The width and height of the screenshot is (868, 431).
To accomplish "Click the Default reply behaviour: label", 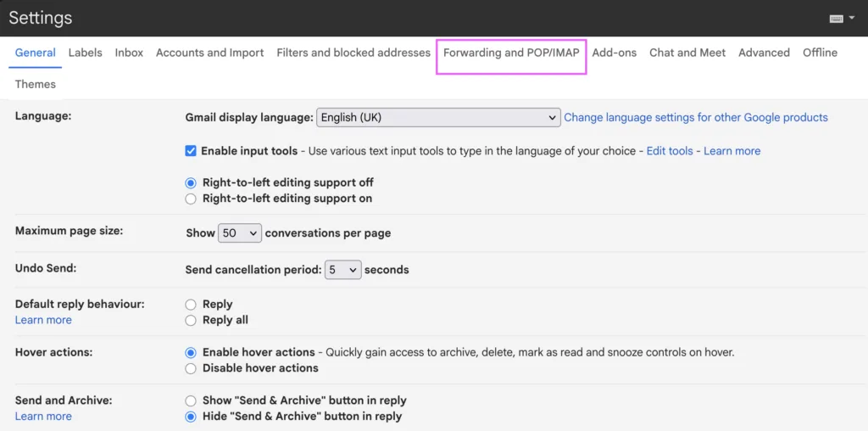I will click(80, 304).
